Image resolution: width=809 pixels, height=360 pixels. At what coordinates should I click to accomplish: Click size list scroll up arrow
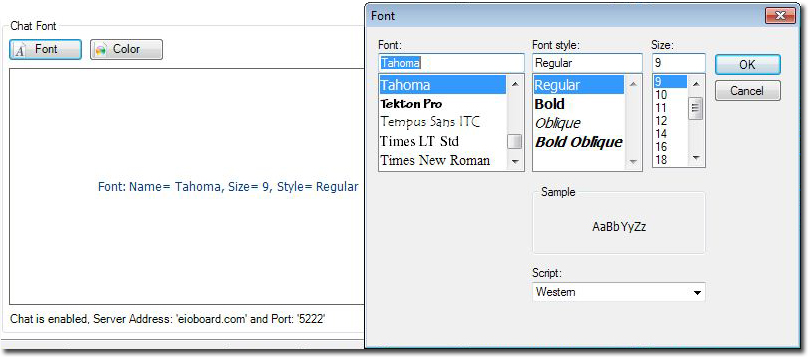(x=696, y=84)
